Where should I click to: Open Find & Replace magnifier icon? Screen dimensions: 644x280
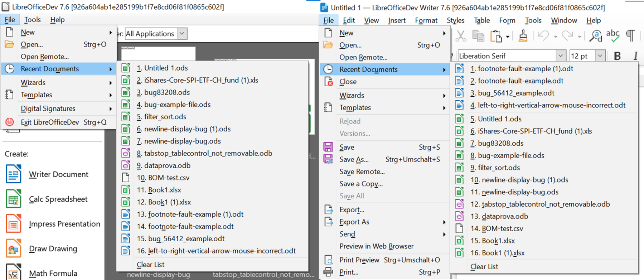pyautogui.click(x=596, y=36)
